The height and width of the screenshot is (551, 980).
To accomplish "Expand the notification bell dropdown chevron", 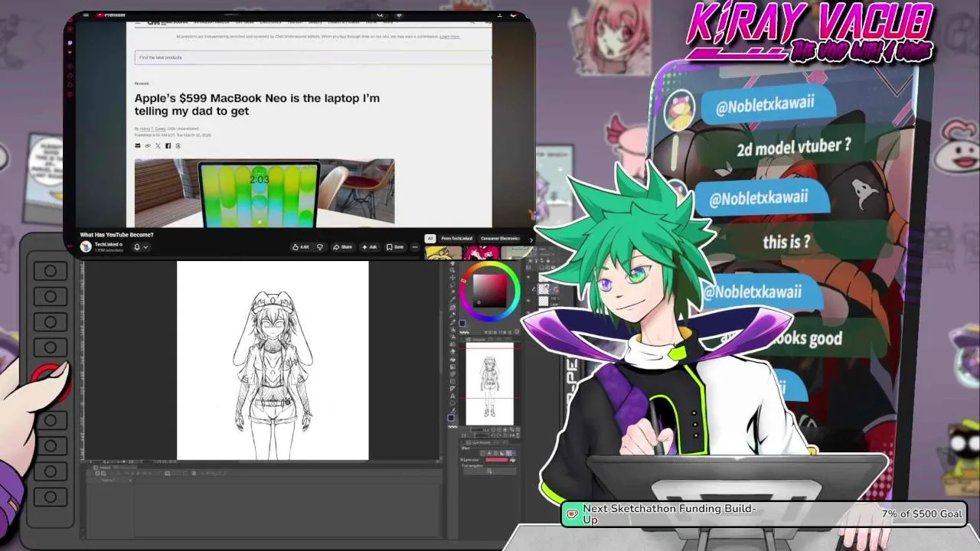I will click(145, 247).
